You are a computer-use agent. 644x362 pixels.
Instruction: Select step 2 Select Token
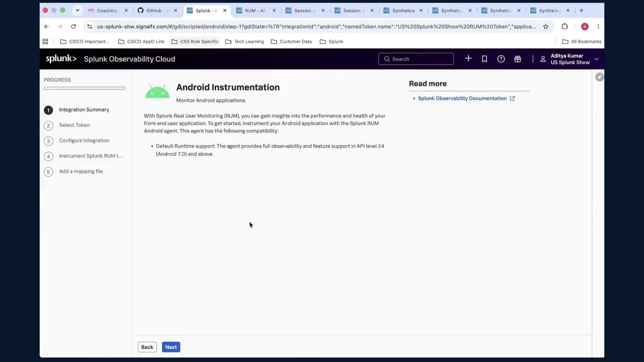tap(67, 125)
